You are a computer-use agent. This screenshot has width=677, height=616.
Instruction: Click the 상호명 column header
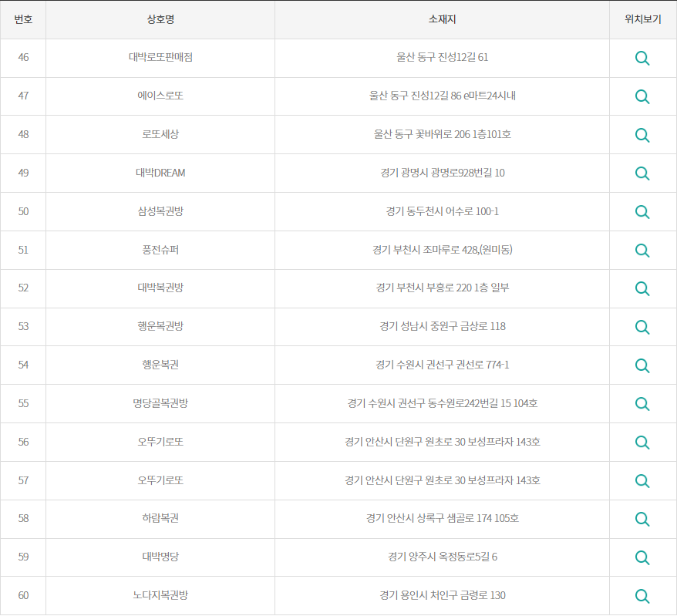click(x=161, y=19)
